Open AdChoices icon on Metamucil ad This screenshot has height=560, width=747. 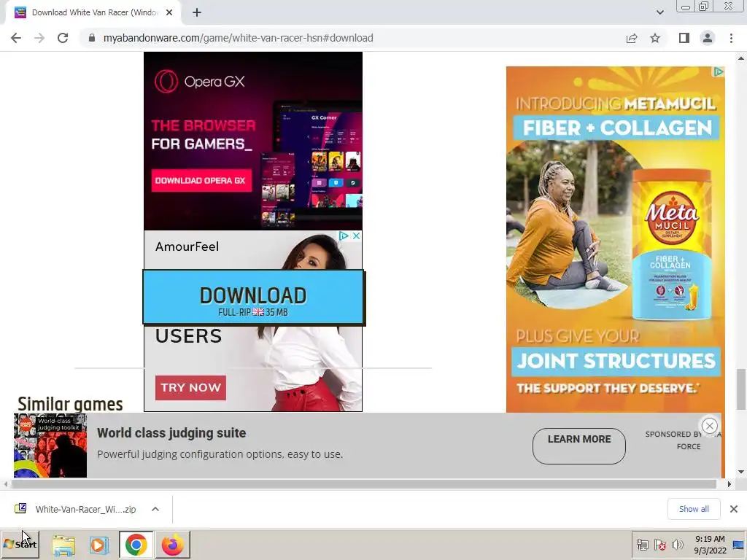tap(719, 72)
